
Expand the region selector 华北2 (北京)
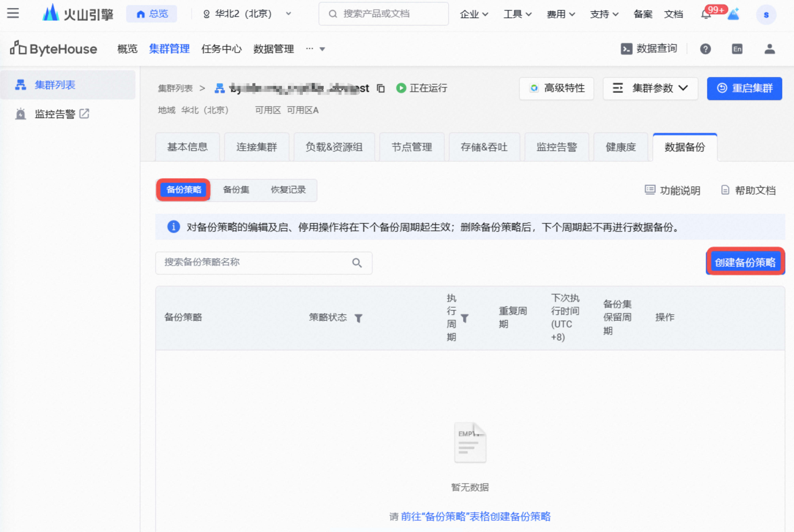247,14
